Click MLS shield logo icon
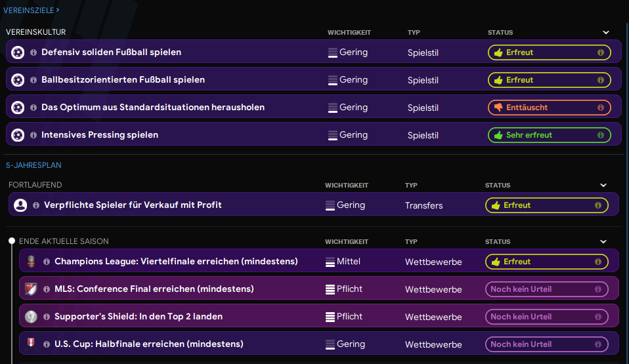Image resolution: width=629 pixels, height=364 pixels. (x=31, y=289)
